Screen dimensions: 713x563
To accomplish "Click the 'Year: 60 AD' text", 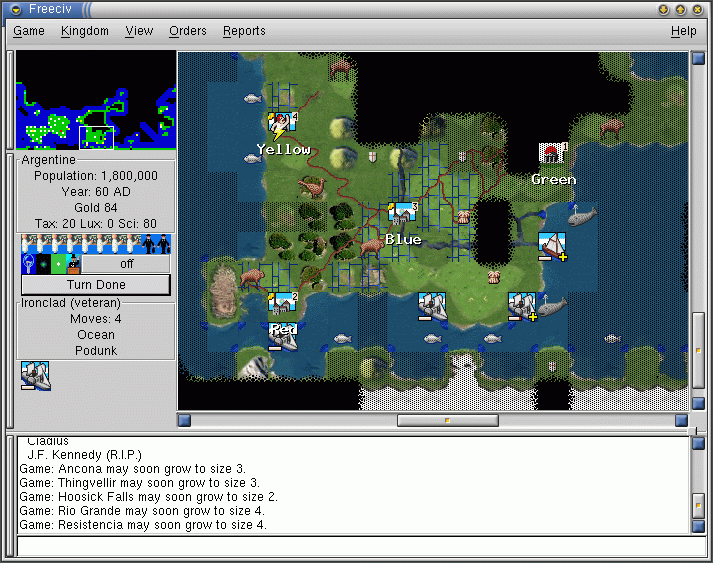I will click(x=96, y=192).
